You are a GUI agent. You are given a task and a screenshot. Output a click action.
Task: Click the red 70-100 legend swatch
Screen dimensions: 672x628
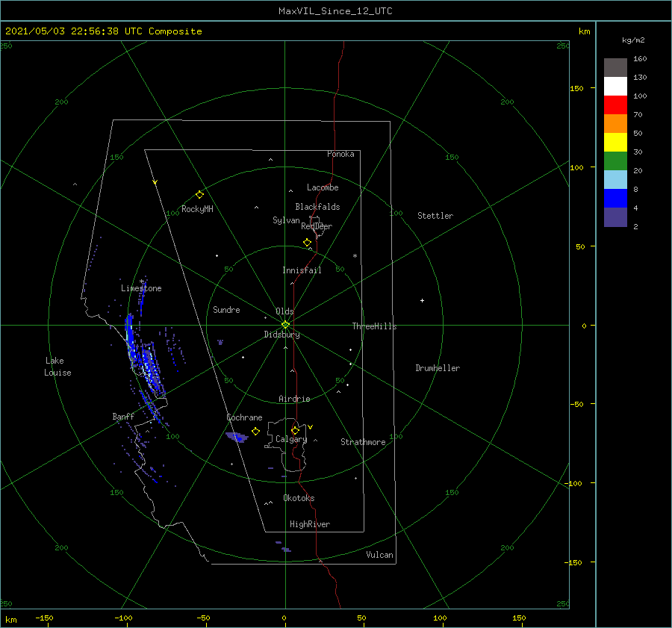[615, 105]
